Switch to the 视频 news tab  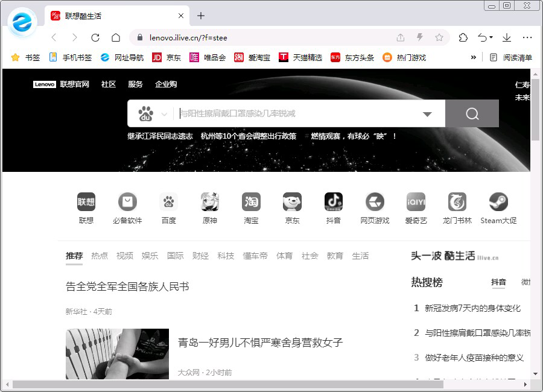click(125, 256)
